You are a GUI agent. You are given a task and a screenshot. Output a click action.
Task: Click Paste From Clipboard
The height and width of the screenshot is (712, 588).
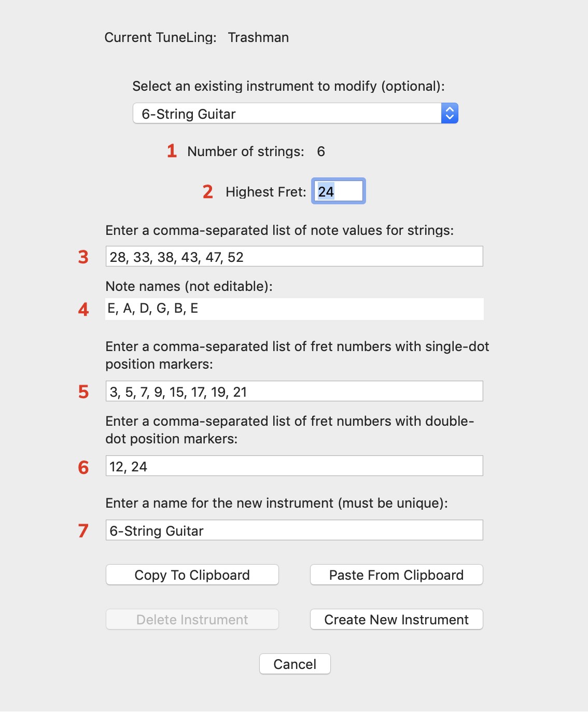396,575
